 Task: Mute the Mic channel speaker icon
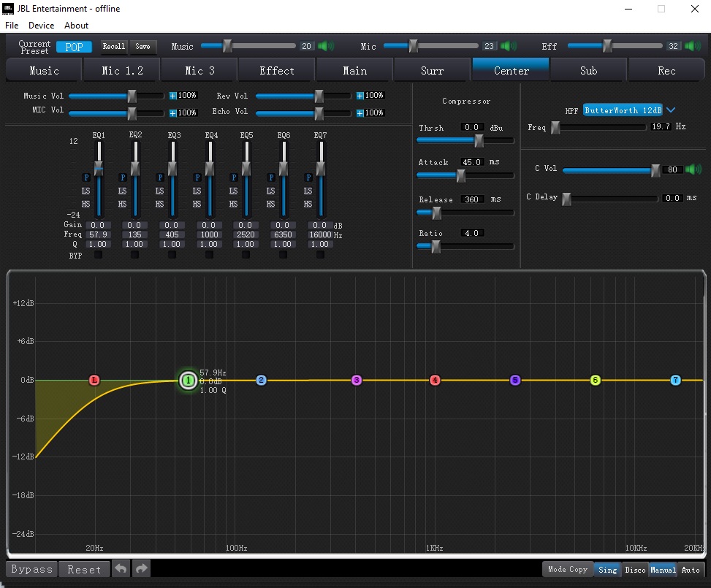point(508,46)
